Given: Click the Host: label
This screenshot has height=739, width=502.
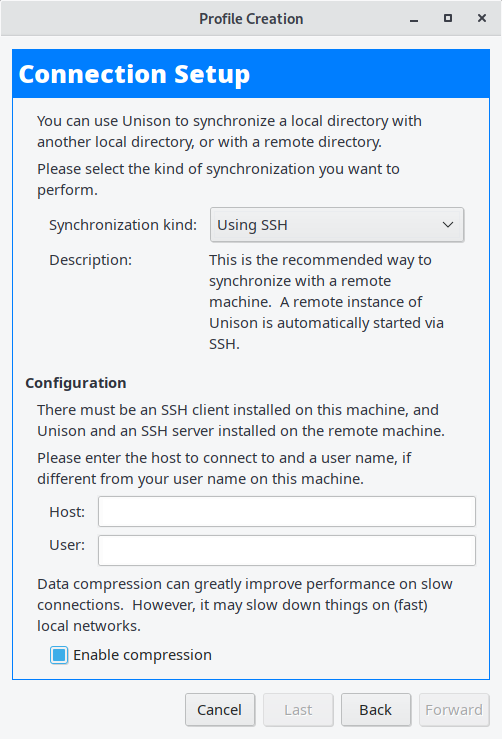Looking at the screenshot, I should pos(67,512).
